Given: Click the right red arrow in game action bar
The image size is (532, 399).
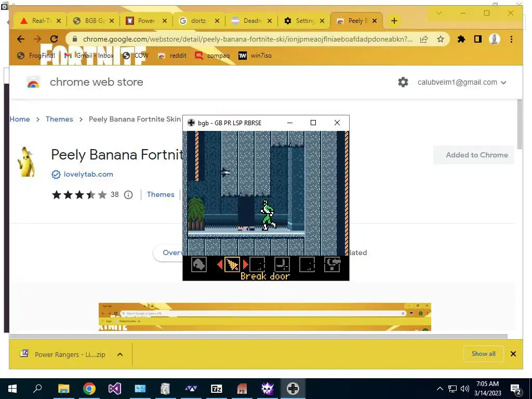Looking at the screenshot, I should tap(245, 264).
